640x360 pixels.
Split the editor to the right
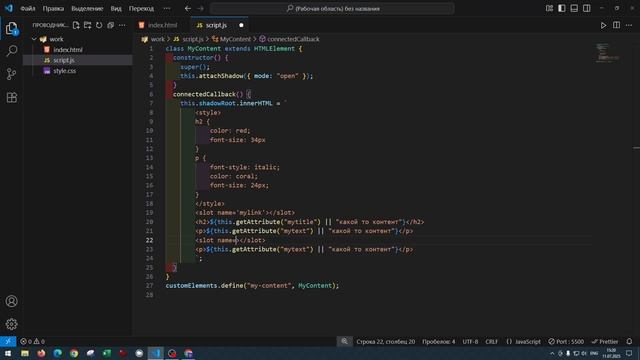pyautogui.click(x=616, y=25)
